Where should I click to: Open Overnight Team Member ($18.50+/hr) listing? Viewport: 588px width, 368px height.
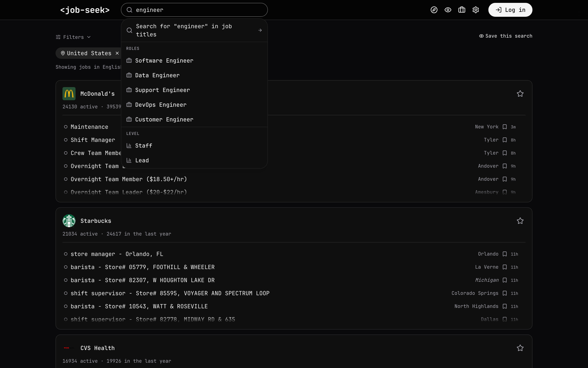tap(129, 179)
